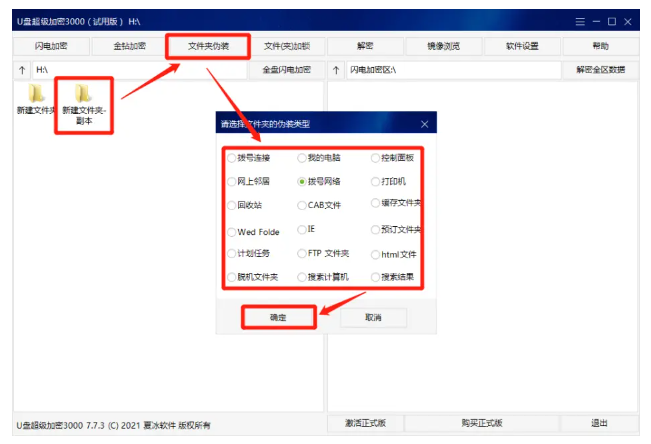
Task: Click the 全盘闪电加密 button
Action: coord(286,70)
